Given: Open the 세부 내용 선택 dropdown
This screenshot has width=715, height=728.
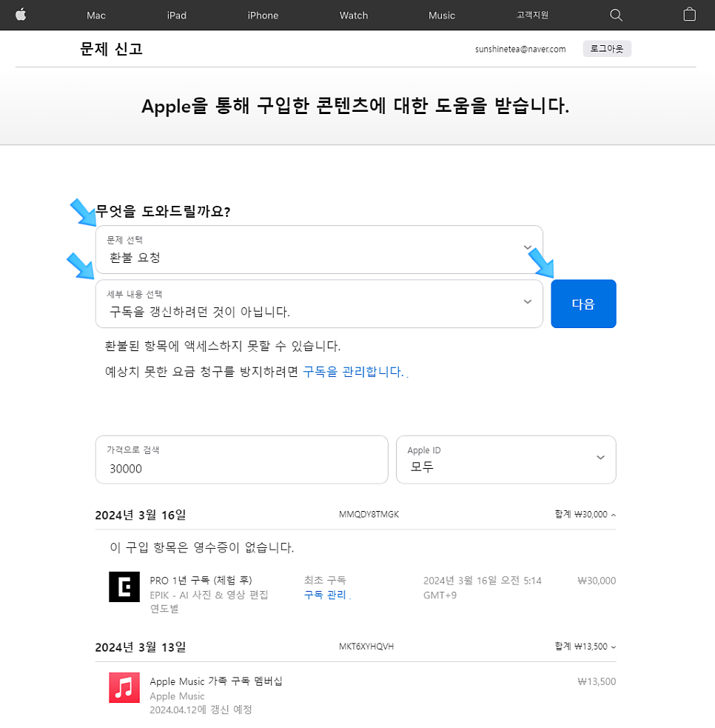Looking at the screenshot, I should tap(319, 304).
